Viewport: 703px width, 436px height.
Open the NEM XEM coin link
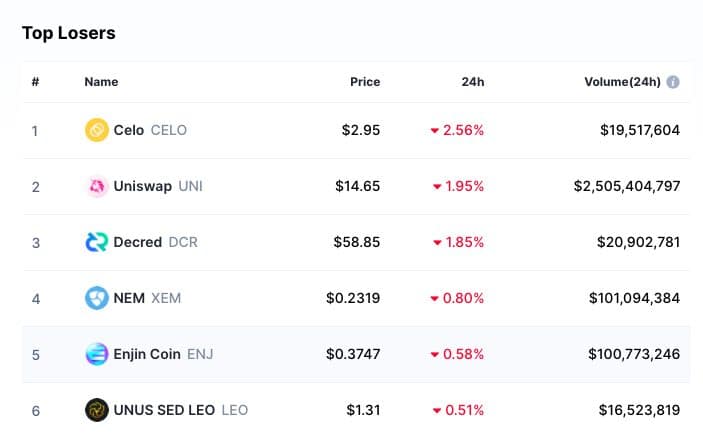pyautogui.click(x=147, y=298)
